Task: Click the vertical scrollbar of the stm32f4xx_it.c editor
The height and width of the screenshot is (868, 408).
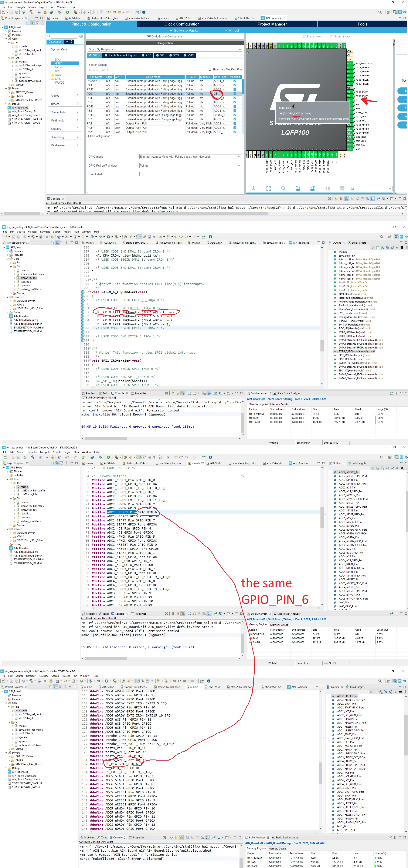Action: [x=322, y=346]
